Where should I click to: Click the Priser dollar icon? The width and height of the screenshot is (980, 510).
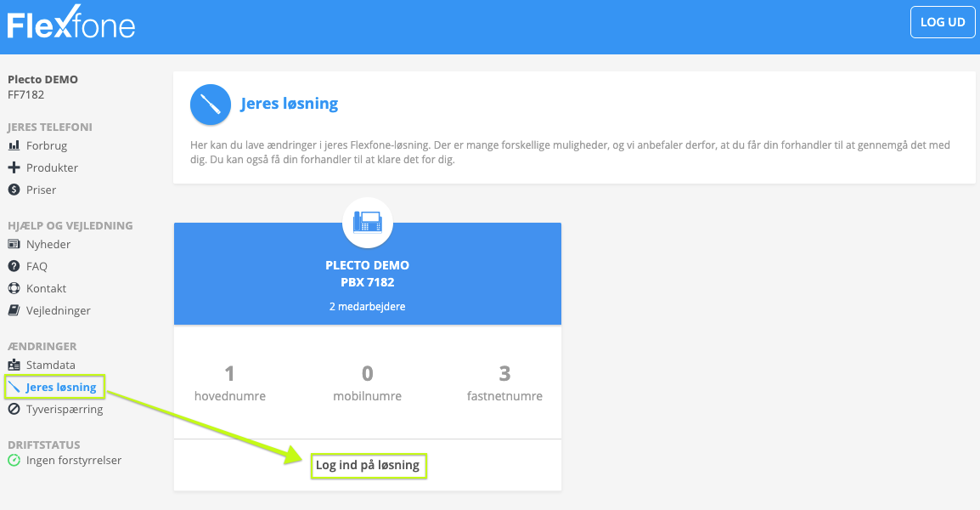click(x=14, y=189)
